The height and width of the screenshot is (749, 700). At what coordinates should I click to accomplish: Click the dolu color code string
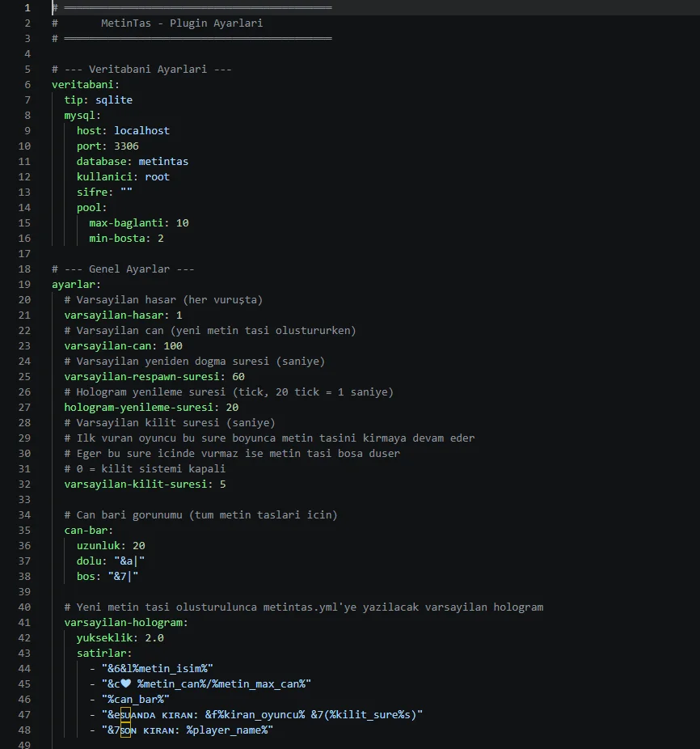(129, 561)
